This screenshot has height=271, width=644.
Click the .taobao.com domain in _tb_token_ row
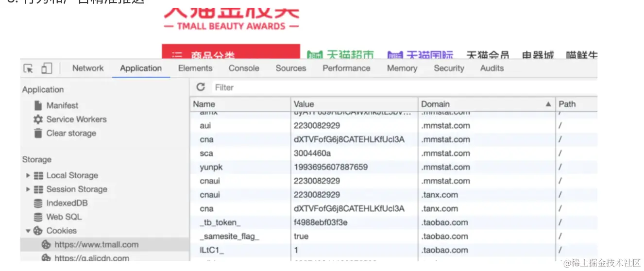(x=444, y=222)
